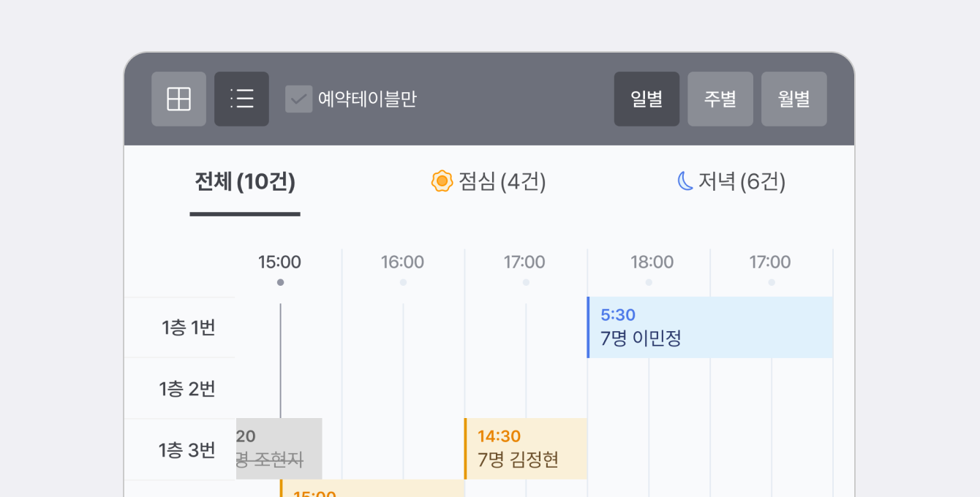Switch to 월별 monthly view
The height and width of the screenshot is (497, 980).
(x=794, y=99)
